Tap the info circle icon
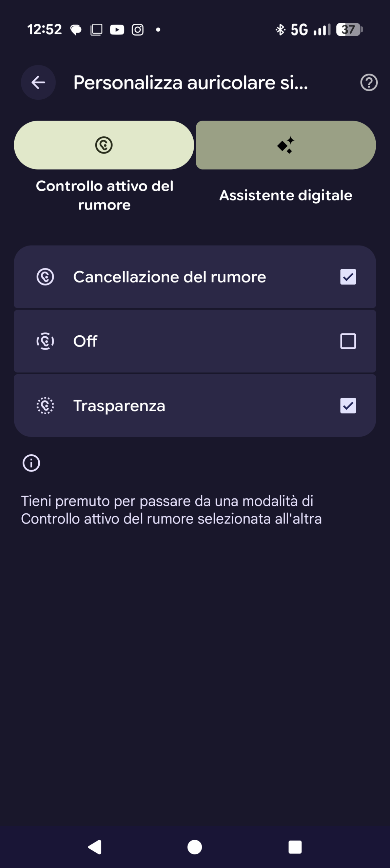Viewport: 390px width, 868px height. click(x=31, y=463)
